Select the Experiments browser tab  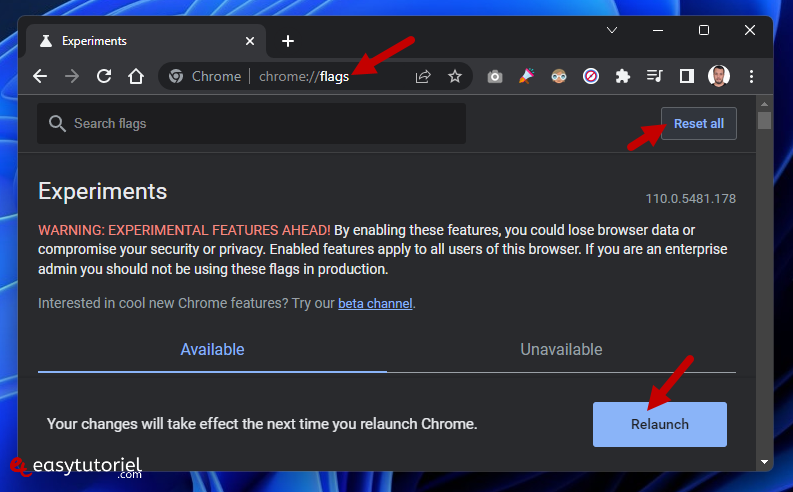pyautogui.click(x=146, y=41)
